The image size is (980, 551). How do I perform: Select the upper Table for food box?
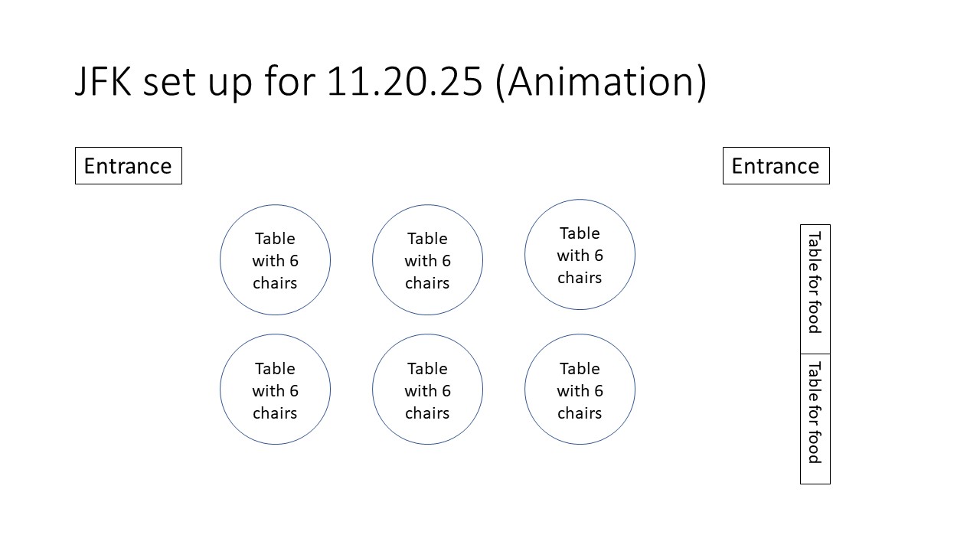pyautogui.click(x=815, y=289)
